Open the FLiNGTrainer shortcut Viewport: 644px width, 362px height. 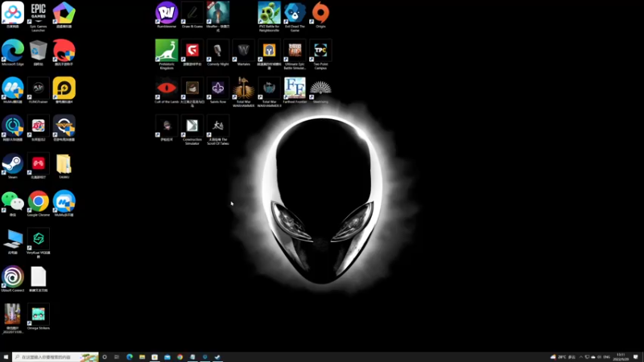(38, 90)
